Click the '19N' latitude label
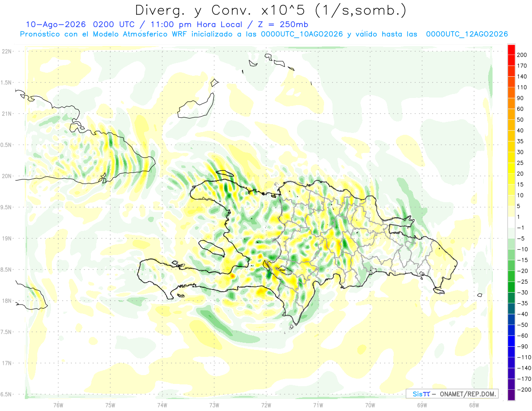The image size is (532, 411). 7,239
